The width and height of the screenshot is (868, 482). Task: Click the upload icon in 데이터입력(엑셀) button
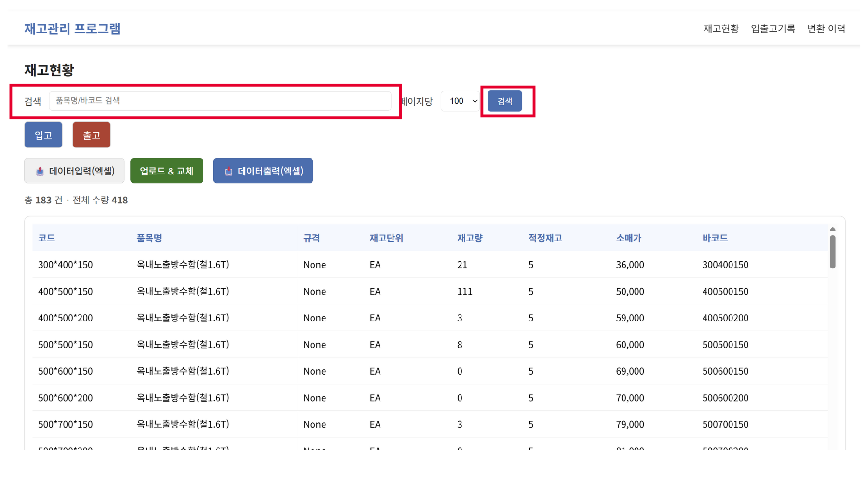pyautogui.click(x=40, y=171)
